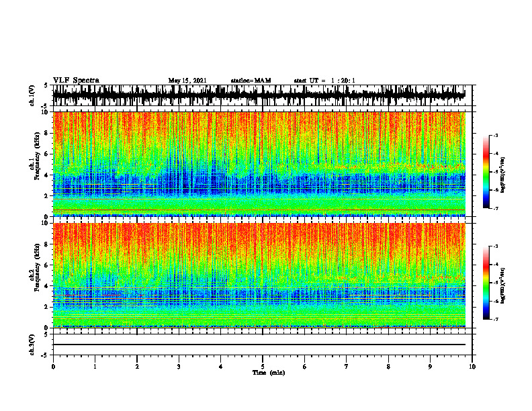
Task: Click the "station=MAM" header label
Action: click(x=251, y=81)
